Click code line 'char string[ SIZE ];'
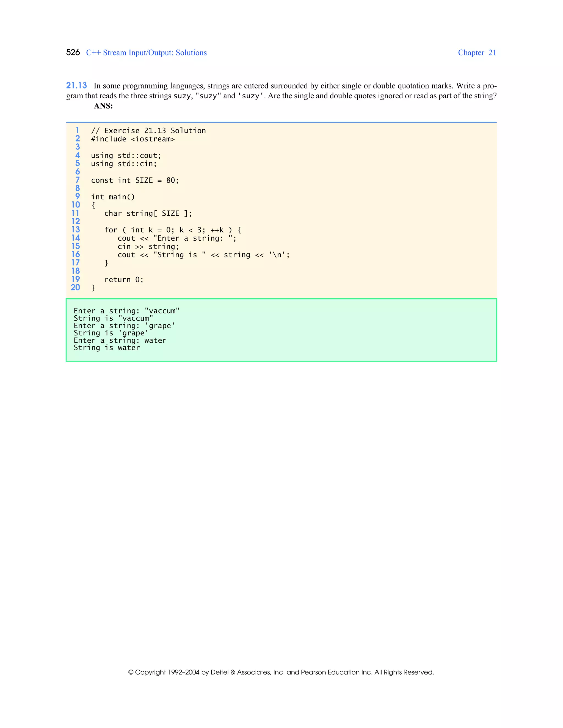This screenshot has width=563, height=728. click(x=148, y=213)
